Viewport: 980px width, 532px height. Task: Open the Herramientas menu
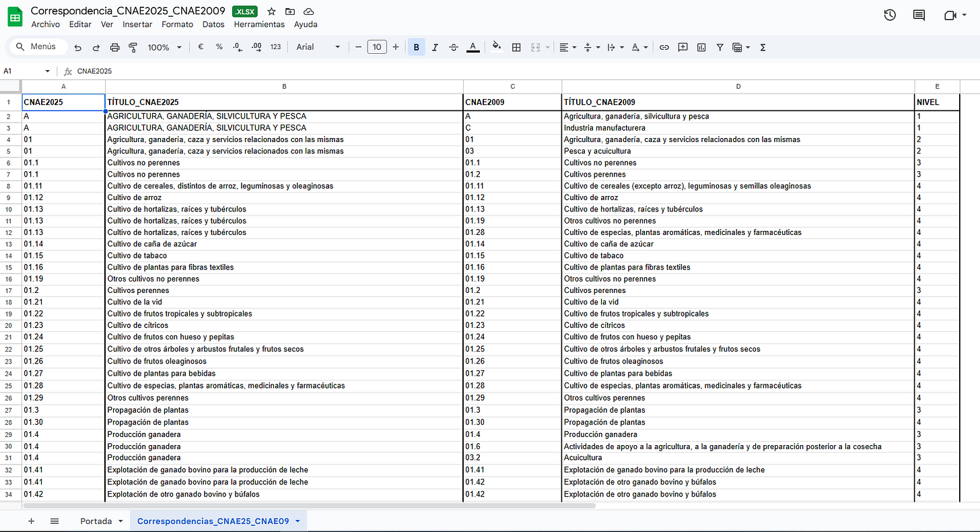(259, 24)
